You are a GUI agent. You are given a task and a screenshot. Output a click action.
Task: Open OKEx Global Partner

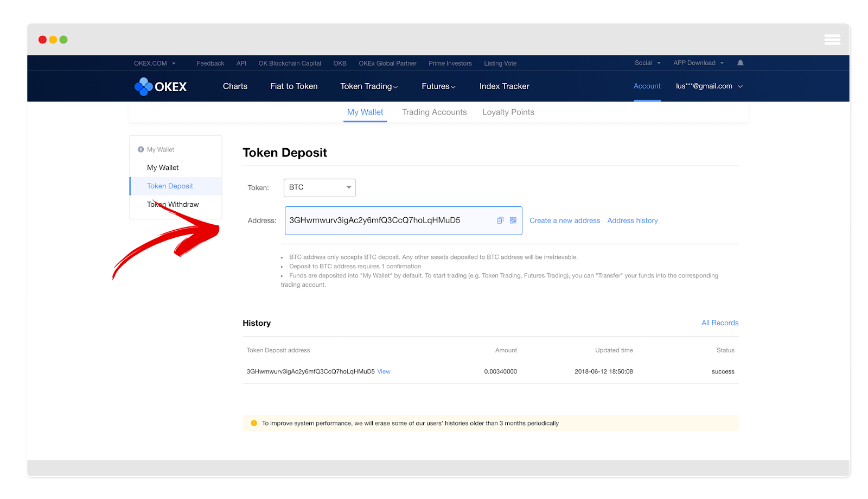pyautogui.click(x=387, y=64)
